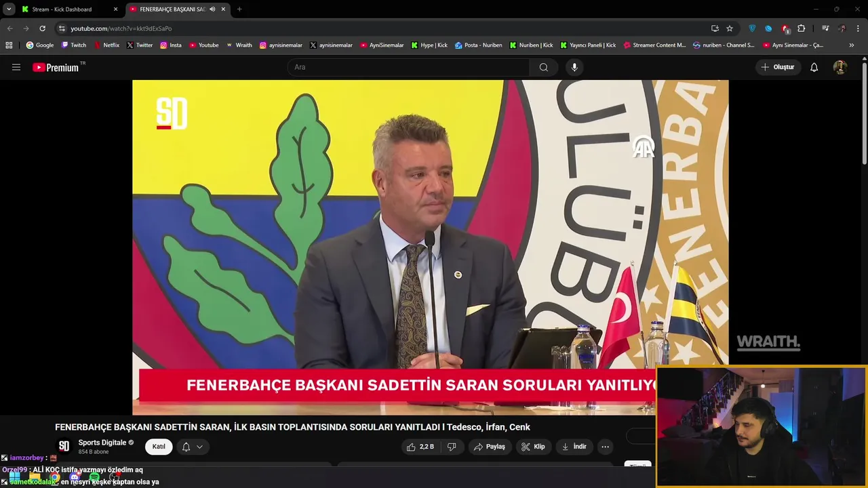Reload the current page

coord(42,28)
